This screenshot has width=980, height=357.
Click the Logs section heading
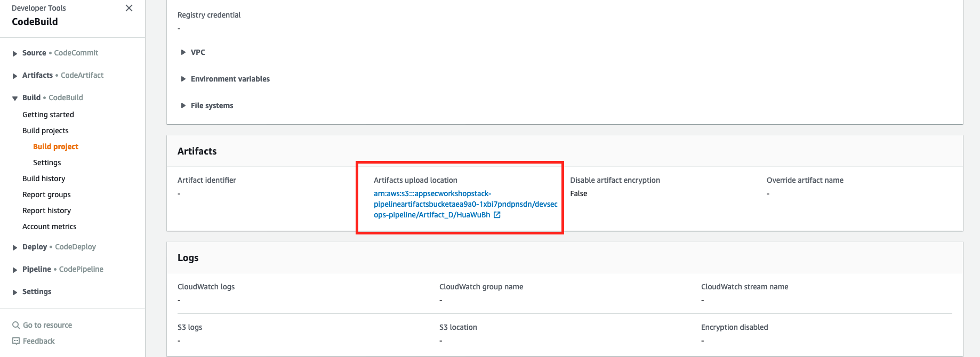tap(188, 258)
